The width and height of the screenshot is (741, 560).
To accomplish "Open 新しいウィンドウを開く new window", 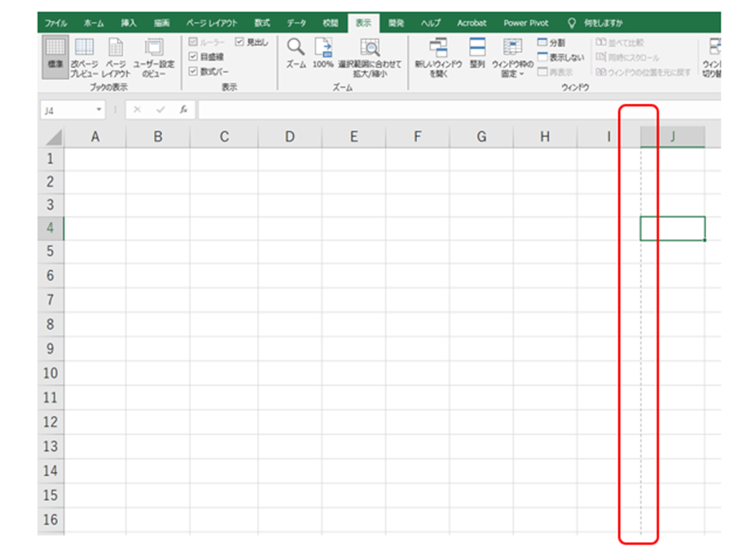I will click(438, 55).
